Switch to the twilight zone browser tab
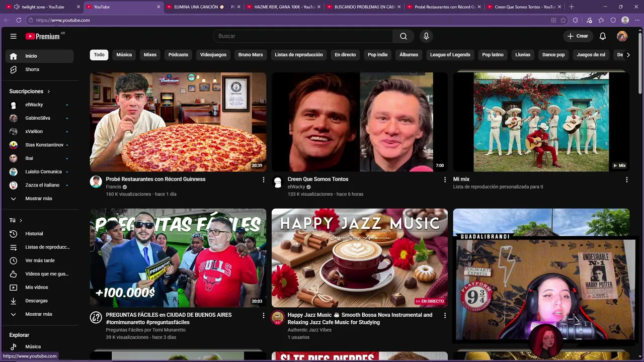The image size is (644, 362). click(x=43, y=7)
